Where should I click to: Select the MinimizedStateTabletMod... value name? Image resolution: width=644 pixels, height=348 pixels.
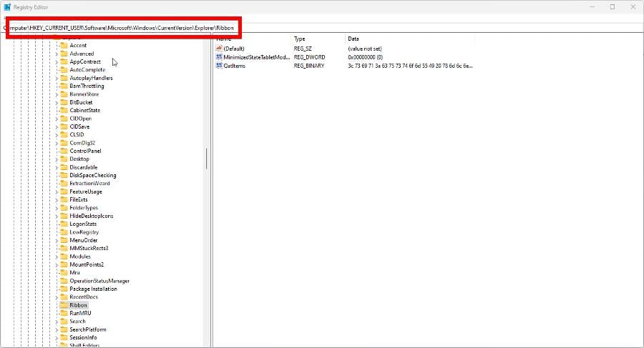coord(257,57)
